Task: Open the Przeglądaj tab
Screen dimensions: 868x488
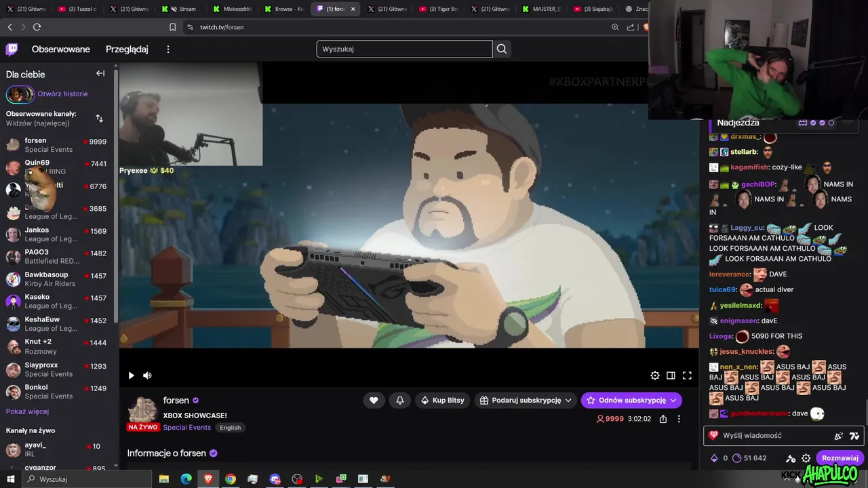Action: tap(127, 49)
